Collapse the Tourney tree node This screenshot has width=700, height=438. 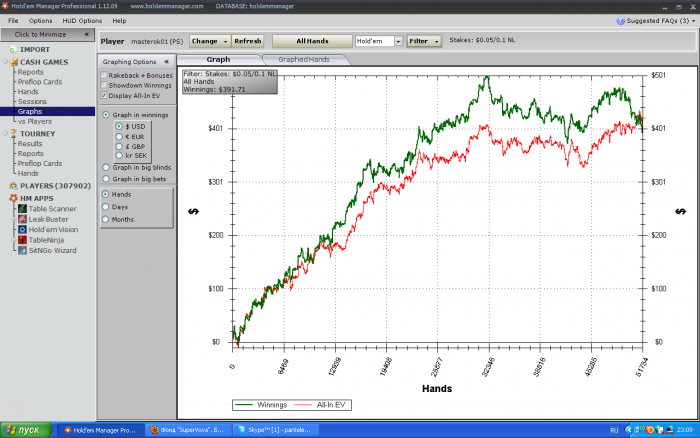click(5, 133)
